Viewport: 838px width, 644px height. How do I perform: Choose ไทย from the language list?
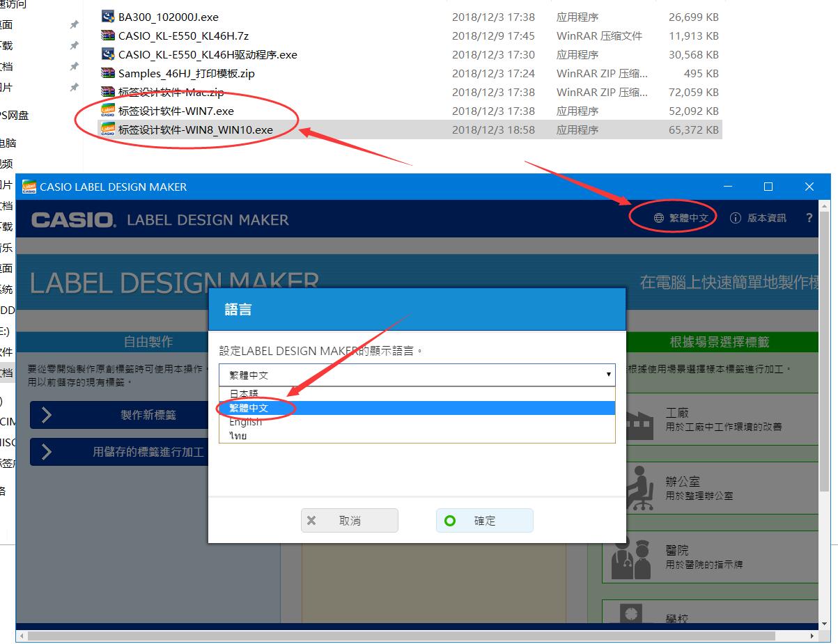(x=417, y=436)
